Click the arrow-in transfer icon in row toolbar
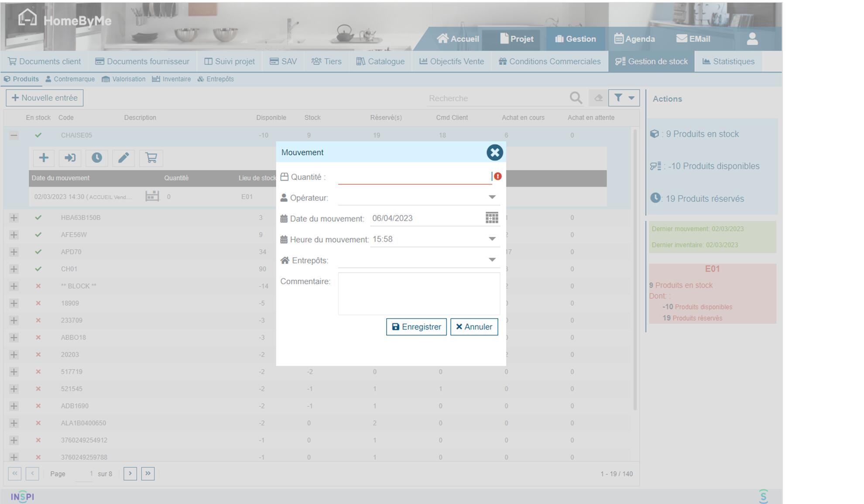This screenshot has height=504, width=864. (70, 158)
